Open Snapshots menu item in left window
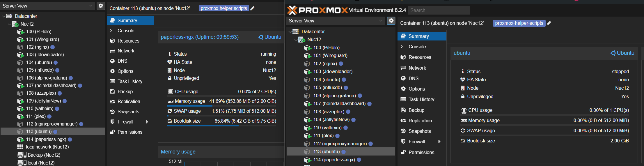Viewport: 644px width, 166px height. pos(130,112)
